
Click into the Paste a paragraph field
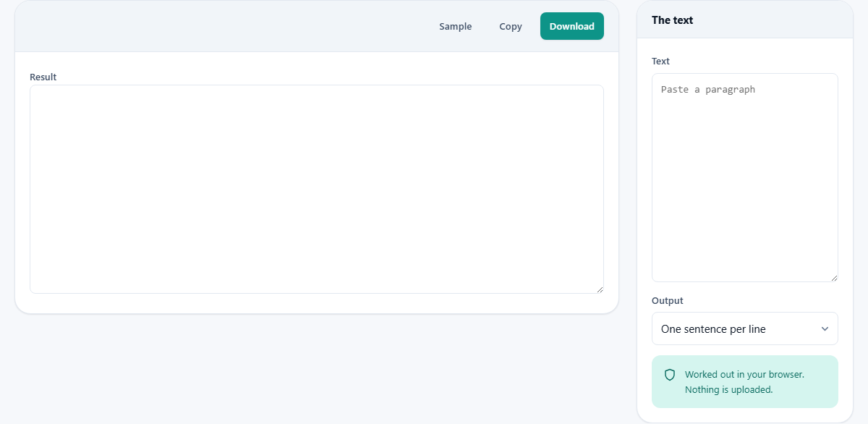(x=745, y=177)
